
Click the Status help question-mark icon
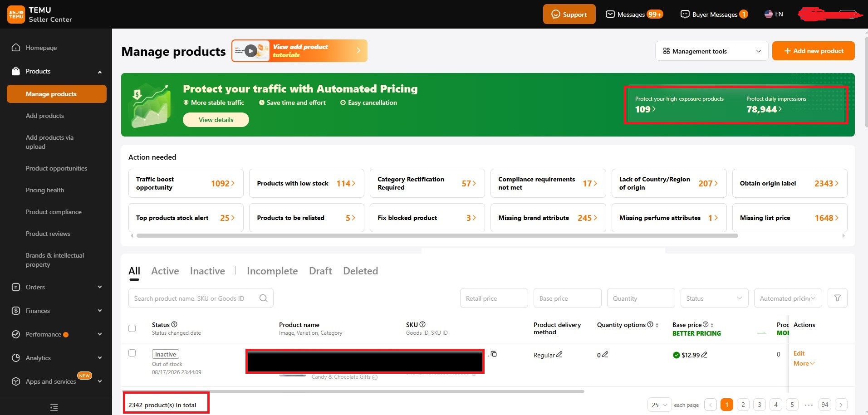[x=174, y=324]
